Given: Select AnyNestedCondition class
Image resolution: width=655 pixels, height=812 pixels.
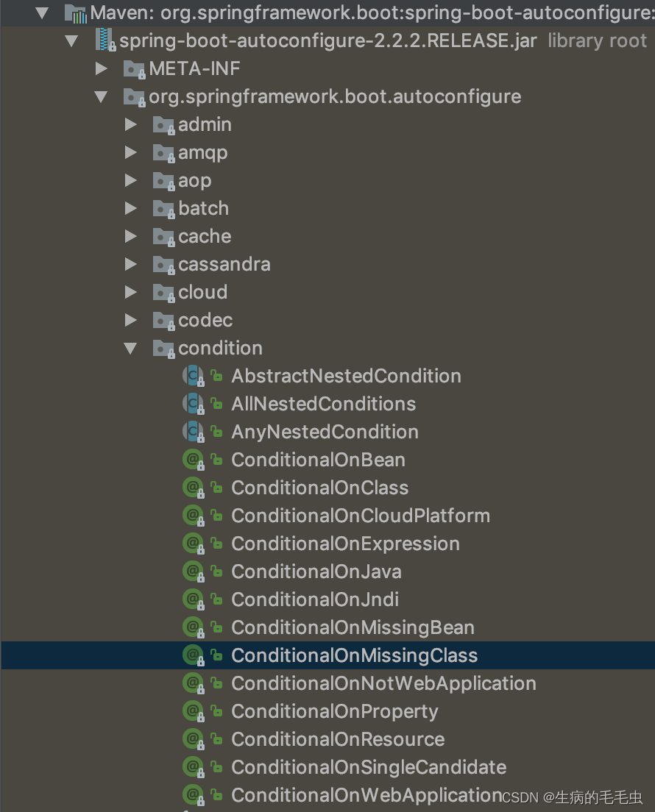Looking at the screenshot, I should [x=325, y=432].
